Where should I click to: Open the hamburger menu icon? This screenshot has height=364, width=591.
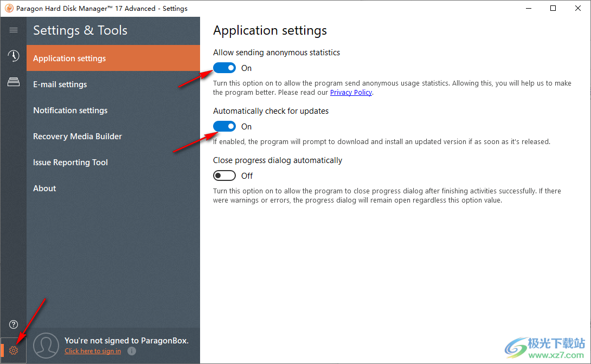14,30
